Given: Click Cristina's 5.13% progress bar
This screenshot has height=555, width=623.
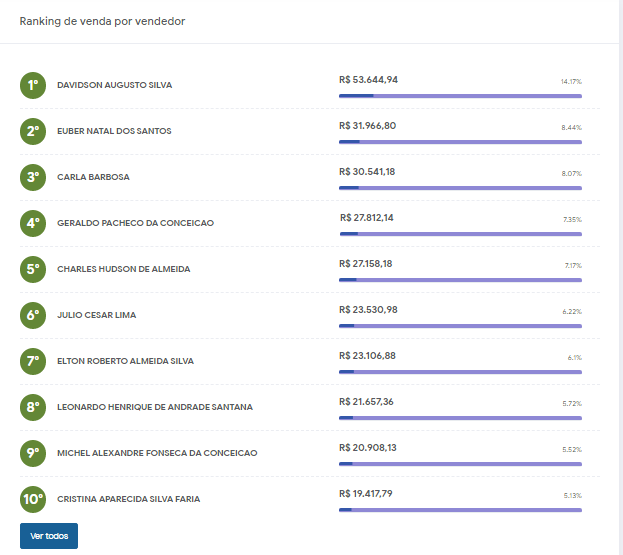Looking at the screenshot, I should 460,510.
